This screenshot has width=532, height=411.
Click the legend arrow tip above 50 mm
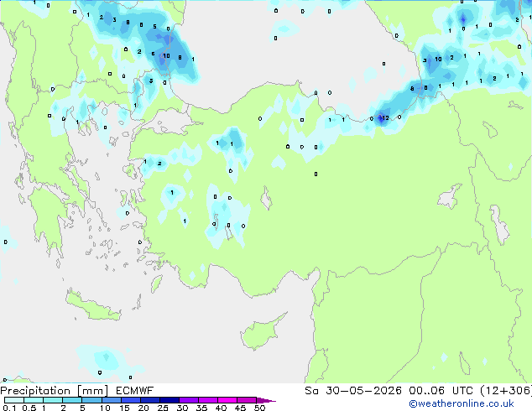[267, 400]
